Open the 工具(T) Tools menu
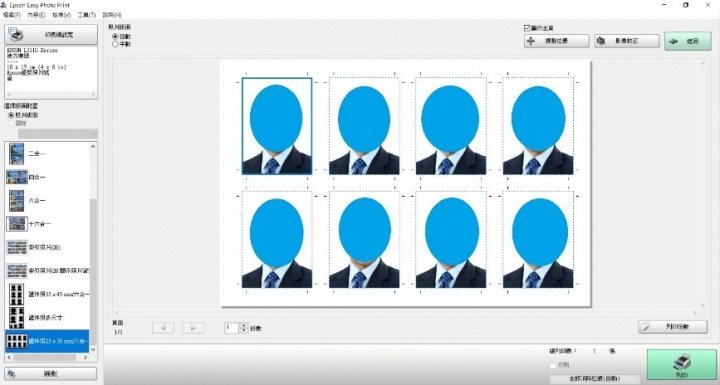This screenshot has height=385, width=720. [x=87, y=15]
